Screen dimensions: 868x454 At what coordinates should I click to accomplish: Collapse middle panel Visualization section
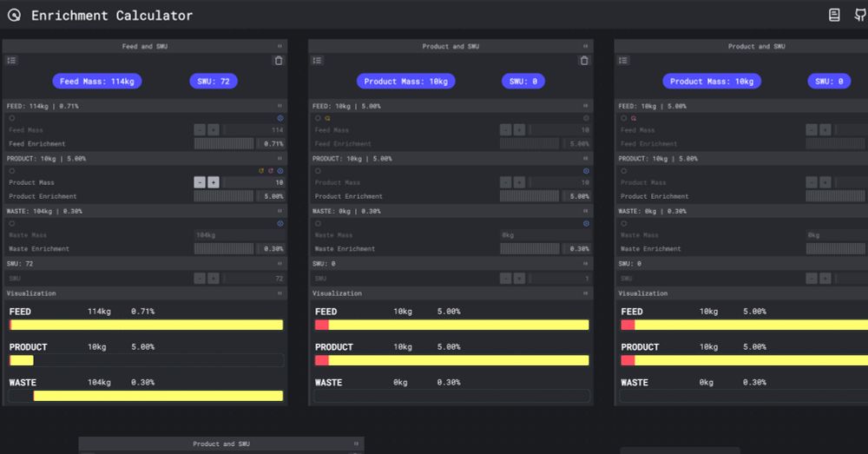pyautogui.click(x=585, y=293)
